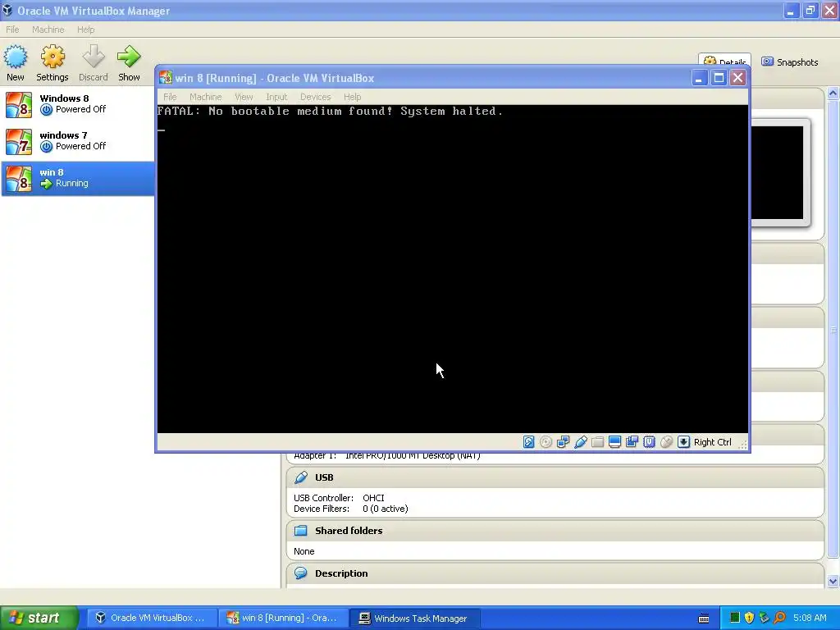Open the View menu in VM window

click(x=244, y=97)
